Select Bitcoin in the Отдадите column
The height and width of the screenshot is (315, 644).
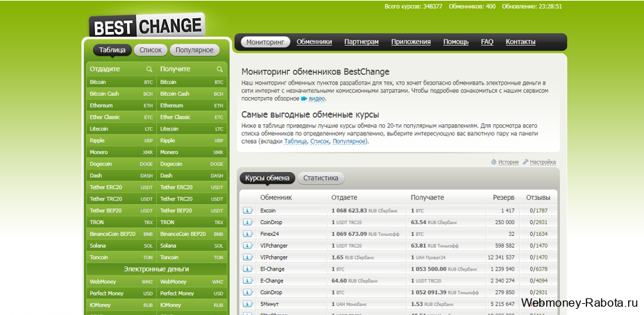point(121,82)
